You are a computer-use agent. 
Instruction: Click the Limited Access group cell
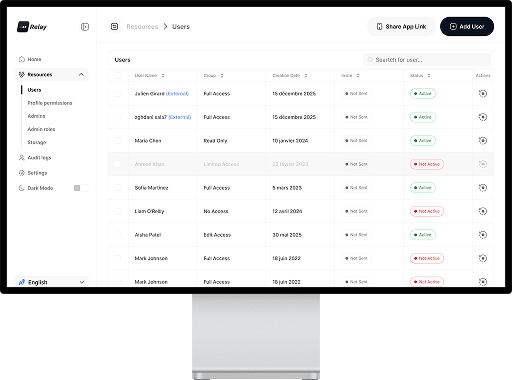pyautogui.click(x=221, y=164)
